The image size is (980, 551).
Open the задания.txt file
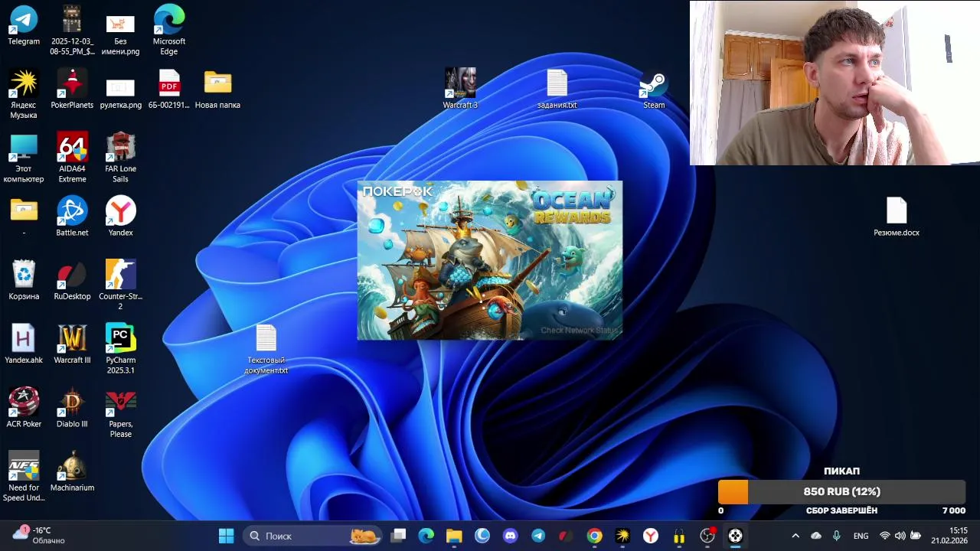pos(557,89)
